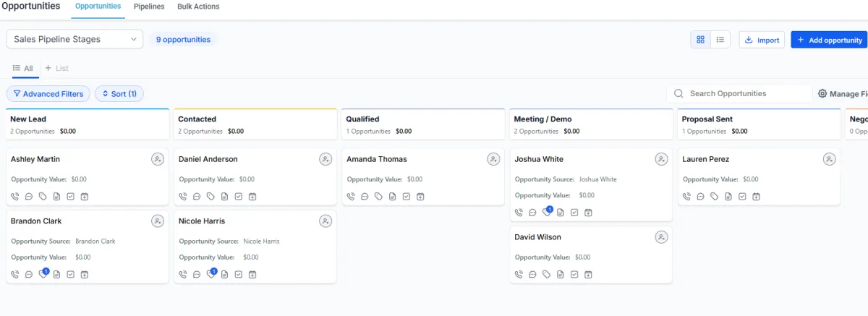The image size is (868, 316).
Task: Expand the Advanced Filters panel
Action: coord(49,94)
